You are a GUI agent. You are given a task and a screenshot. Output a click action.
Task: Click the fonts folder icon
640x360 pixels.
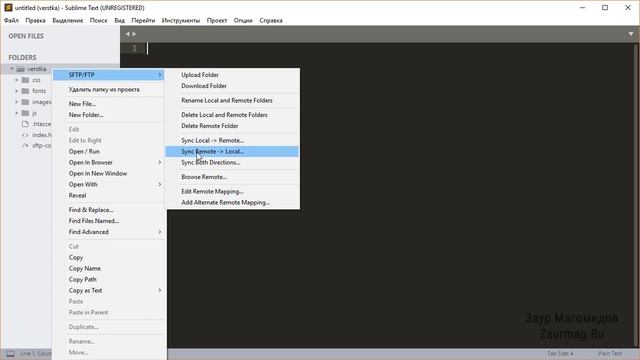[25, 91]
